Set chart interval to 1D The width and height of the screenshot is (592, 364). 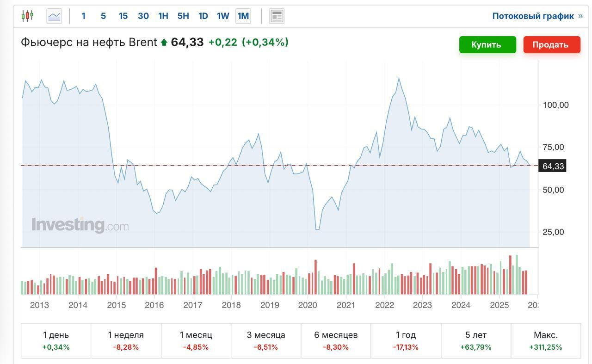point(203,16)
